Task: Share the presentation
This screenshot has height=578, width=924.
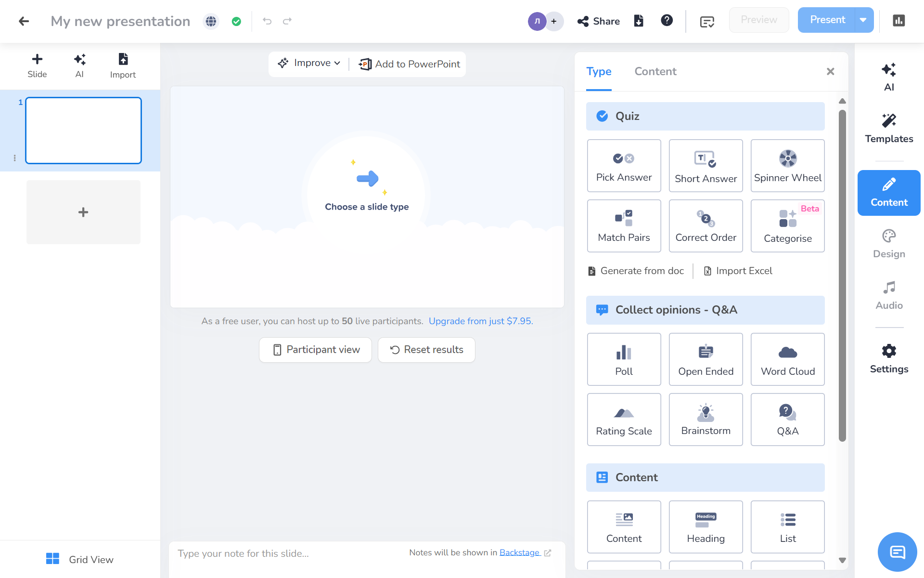Action: (599, 21)
